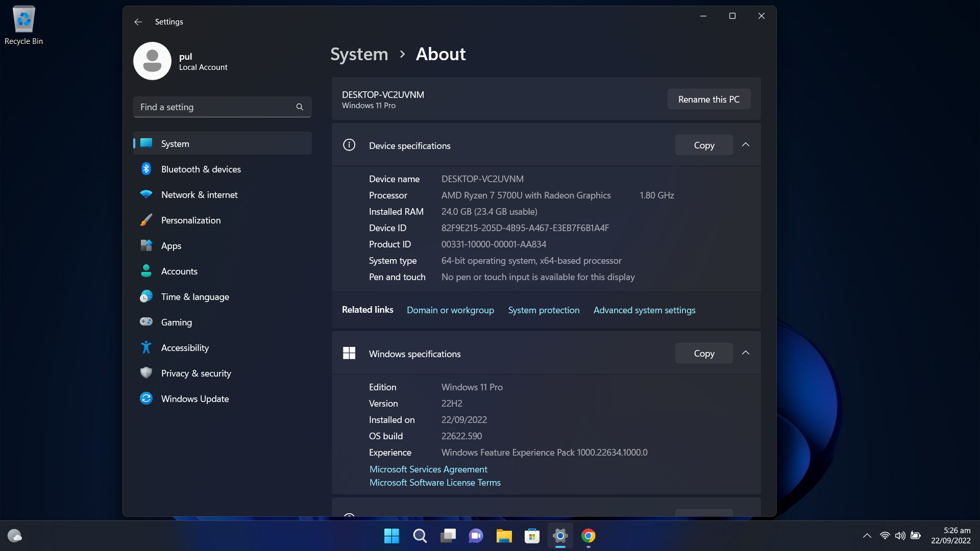Open the volume control in system tray
This screenshot has height=551, width=980.
coord(900,536)
